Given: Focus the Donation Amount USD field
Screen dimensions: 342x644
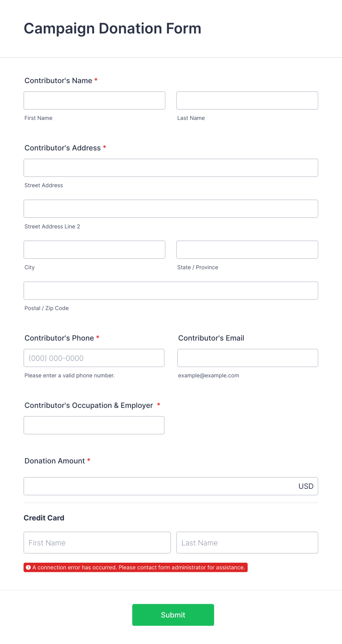Looking at the screenshot, I should 171,486.
